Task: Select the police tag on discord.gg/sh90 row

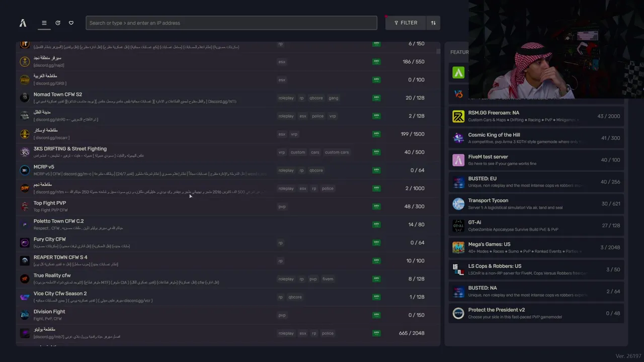Action: click(317, 116)
